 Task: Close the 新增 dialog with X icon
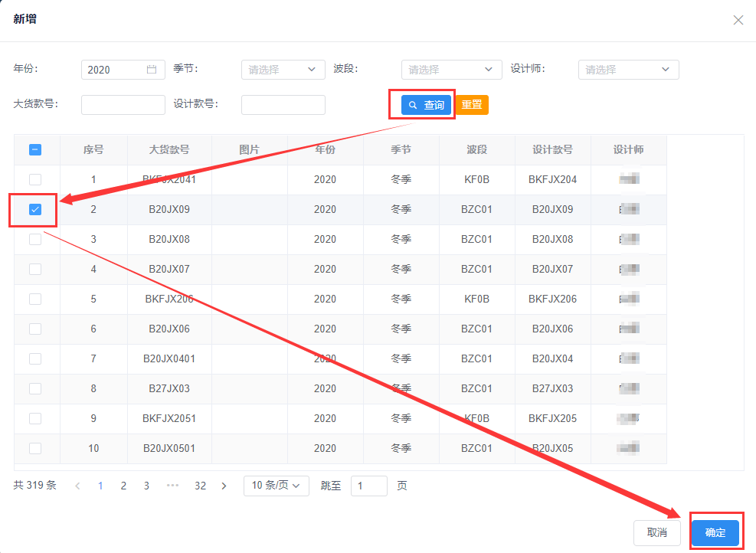click(738, 20)
